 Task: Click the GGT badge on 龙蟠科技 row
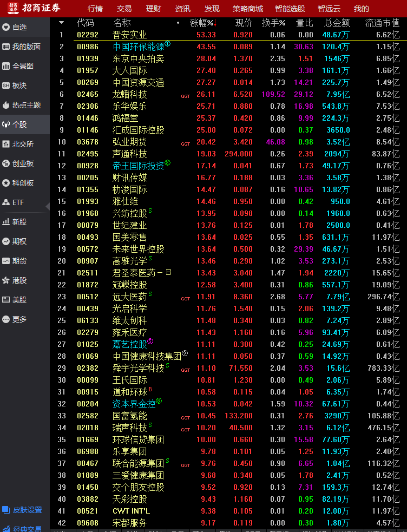tap(186, 96)
